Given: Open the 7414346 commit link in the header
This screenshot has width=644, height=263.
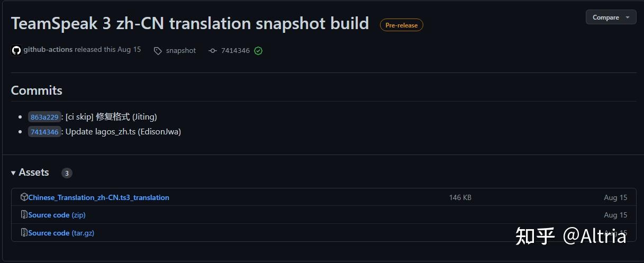Looking at the screenshot, I should coord(235,51).
